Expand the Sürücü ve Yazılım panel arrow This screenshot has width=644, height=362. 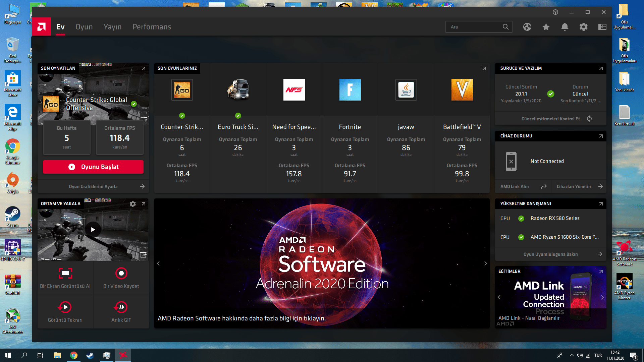tap(601, 68)
